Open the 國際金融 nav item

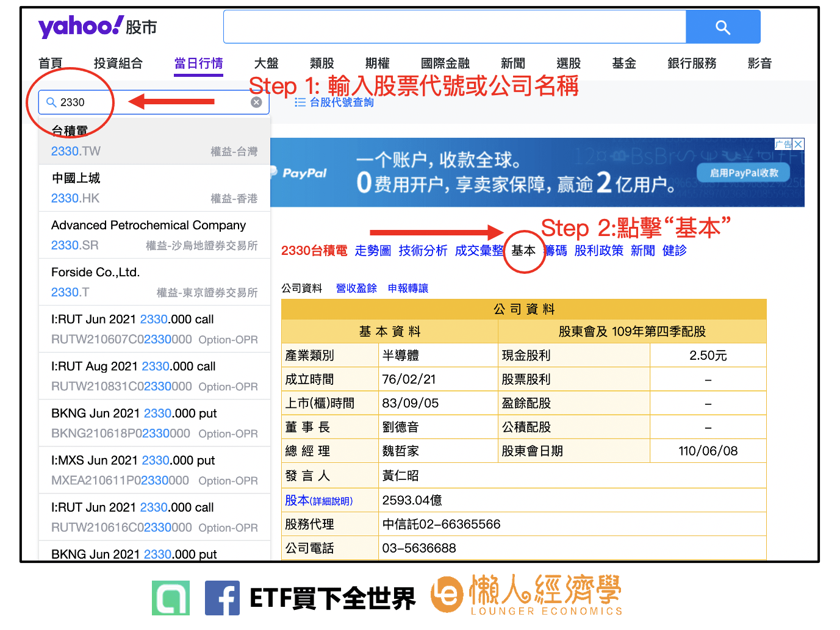tap(445, 63)
